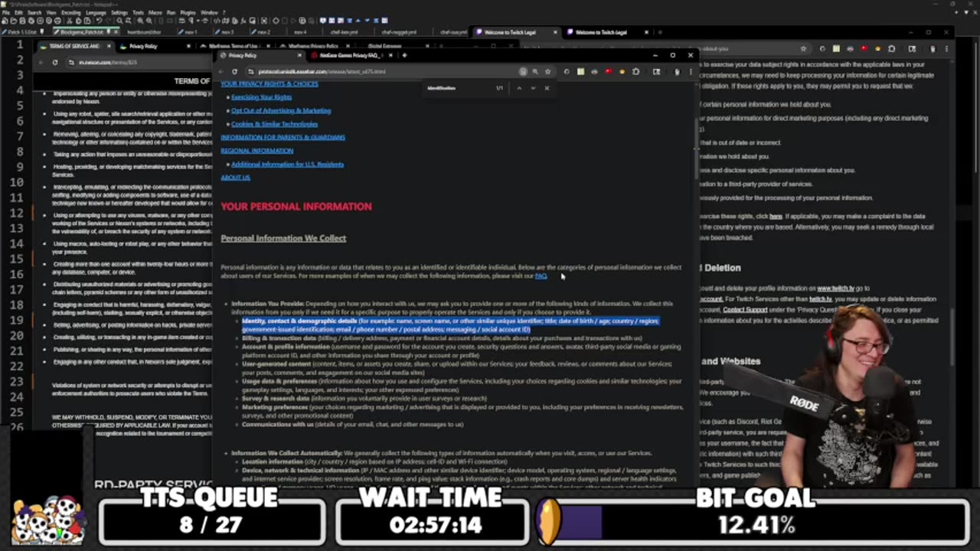
Task: Open the Language menu in Notepad++
Action: (96, 13)
